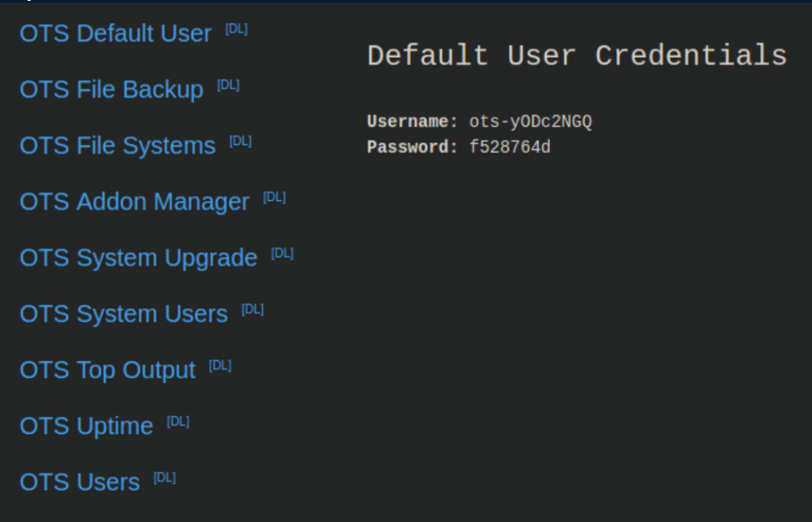The image size is (812, 522).
Task: Click the DL download link beside OTS Default User
Action: (236, 29)
